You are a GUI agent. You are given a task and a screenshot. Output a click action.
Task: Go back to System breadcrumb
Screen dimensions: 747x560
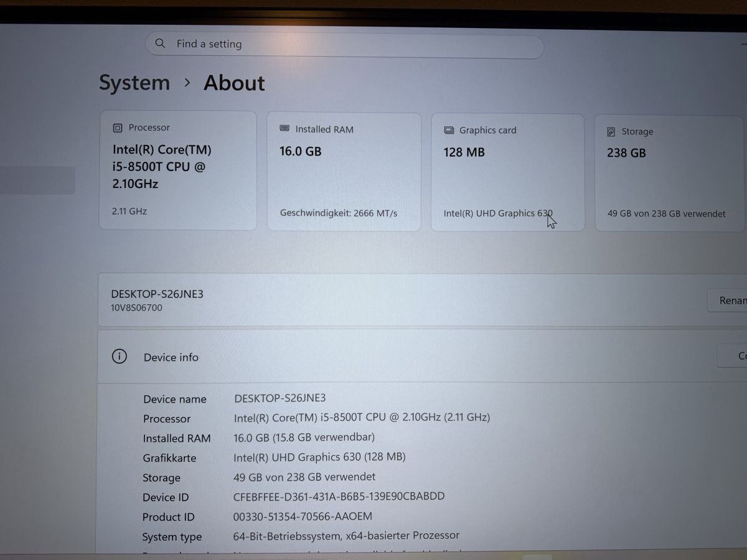click(x=134, y=83)
